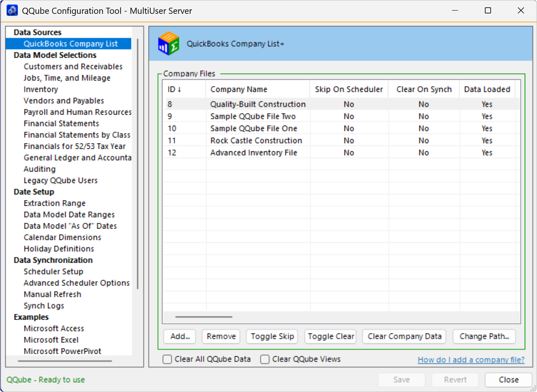Click Toggle Clear button

pos(330,336)
